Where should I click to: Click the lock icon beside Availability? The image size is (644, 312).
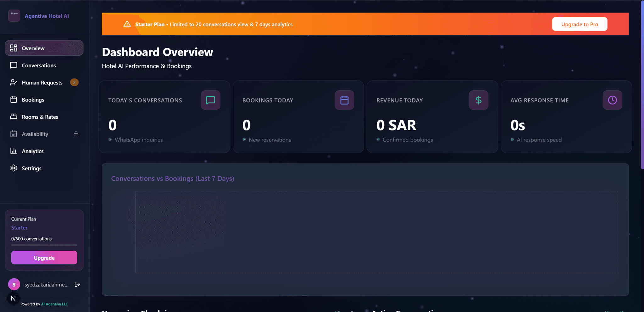point(76,134)
